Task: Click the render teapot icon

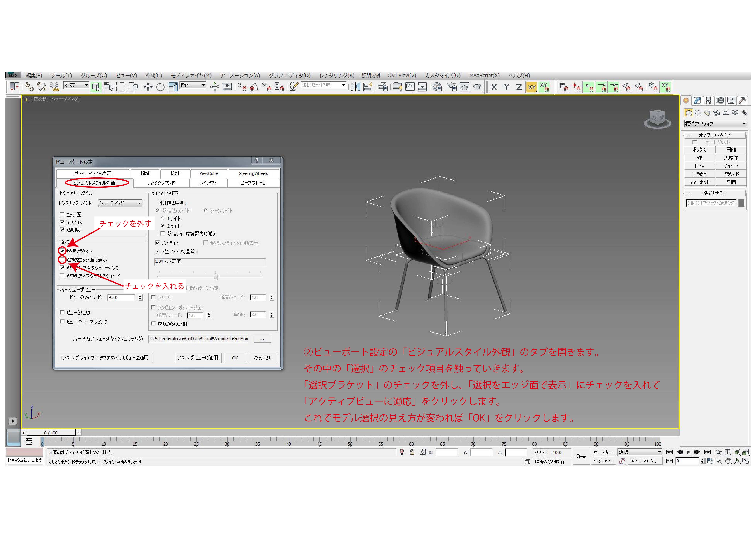Action: pyautogui.click(x=477, y=87)
